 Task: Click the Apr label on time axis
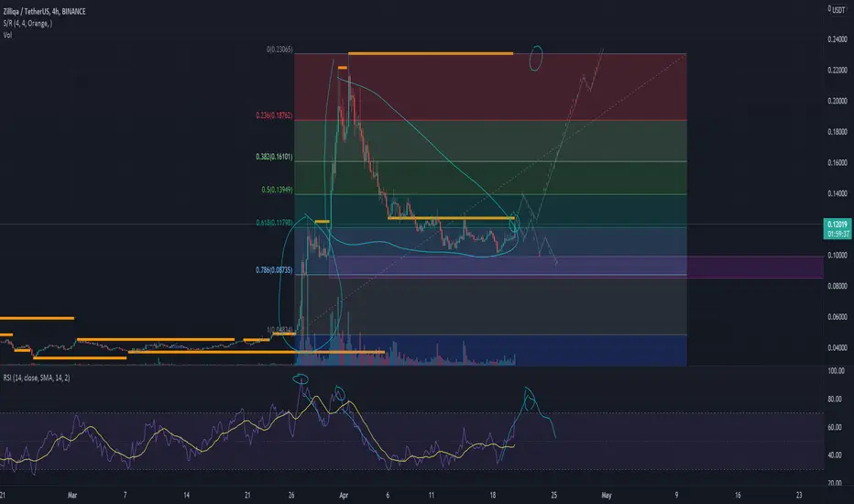point(343,495)
